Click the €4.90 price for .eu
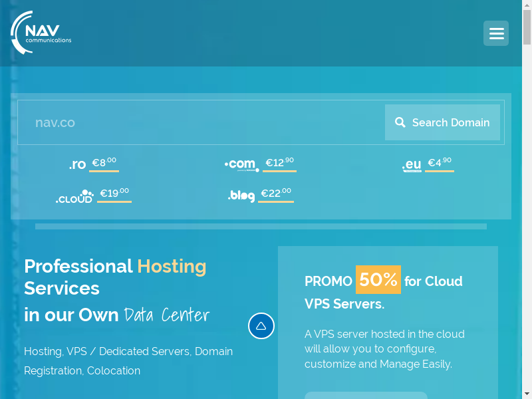Screen dimensions: 532x399 point(440,163)
